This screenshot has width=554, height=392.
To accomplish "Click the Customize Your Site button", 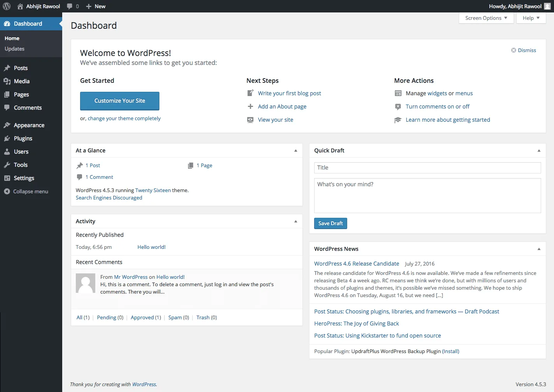I will [x=120, y=101].
